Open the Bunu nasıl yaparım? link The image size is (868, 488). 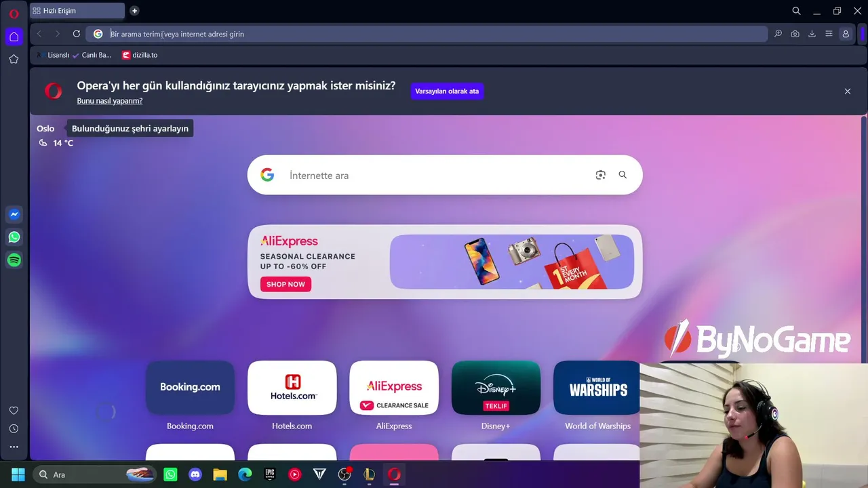[110, 101]
